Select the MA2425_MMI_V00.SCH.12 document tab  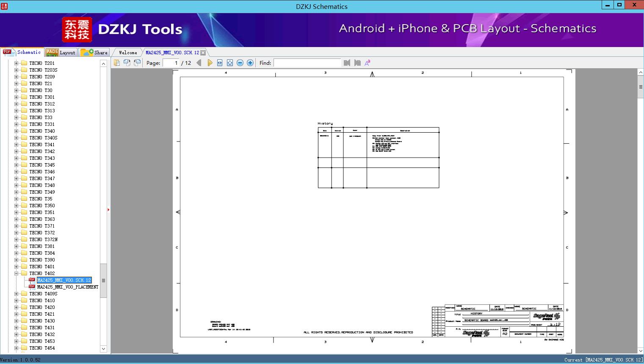click(x=172, y=53)
